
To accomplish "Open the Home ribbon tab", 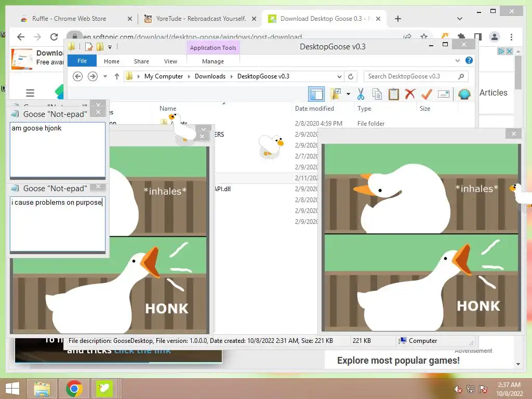I will (x=112, y=61).
